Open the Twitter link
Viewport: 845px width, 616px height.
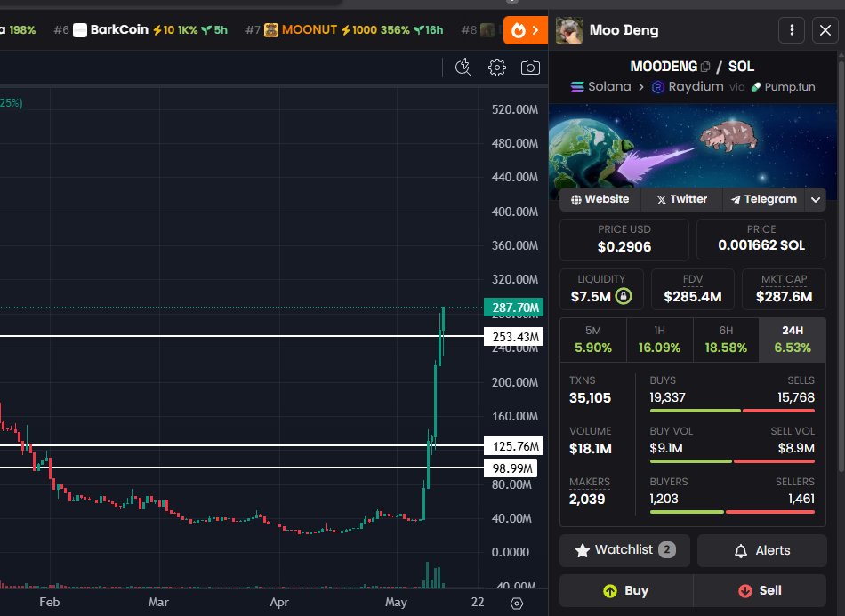pyautogui.click(x=681, y=199)
